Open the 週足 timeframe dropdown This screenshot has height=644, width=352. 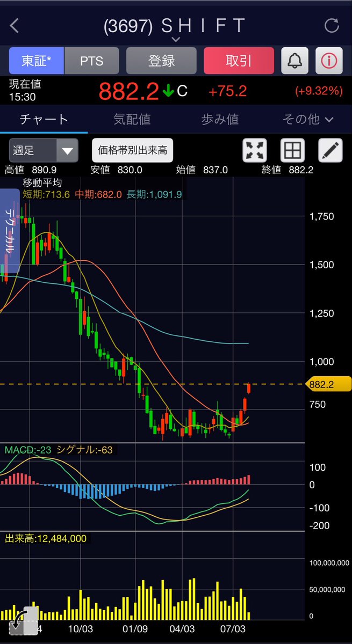[44, 150]
